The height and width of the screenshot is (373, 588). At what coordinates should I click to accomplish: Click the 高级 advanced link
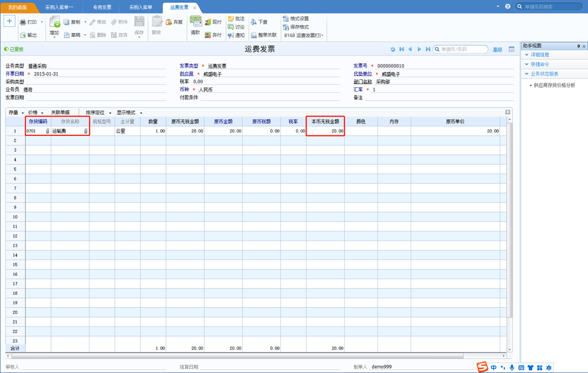(x=497, y=49)
